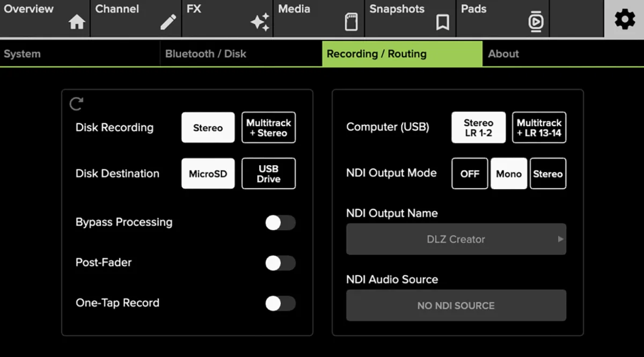Enable the One-Tap Record switch

tap(280, 303)
